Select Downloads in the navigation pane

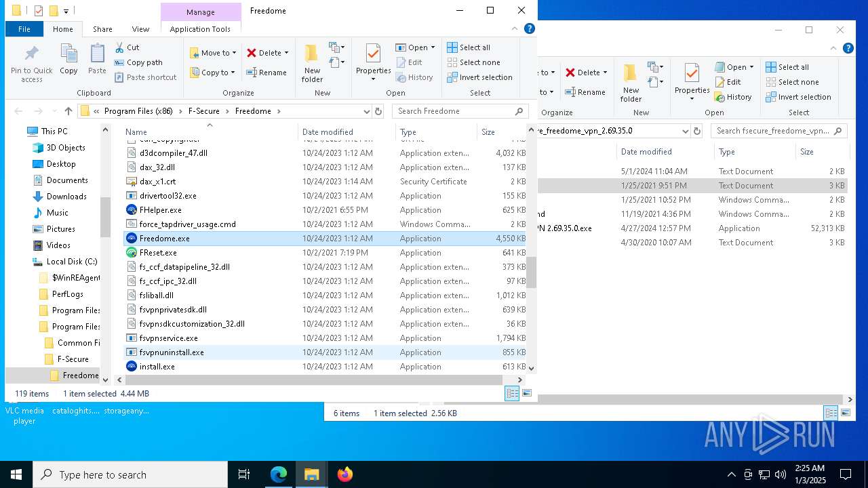[66, 197]
